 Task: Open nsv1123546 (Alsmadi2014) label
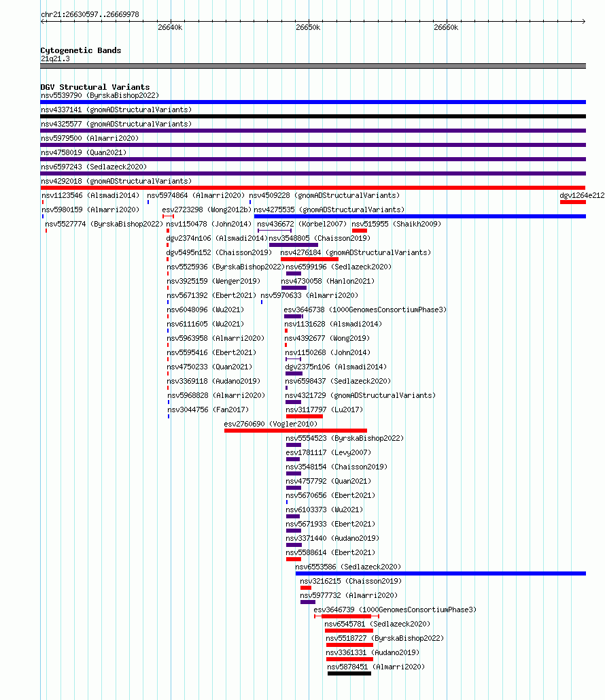click(90, 195)
